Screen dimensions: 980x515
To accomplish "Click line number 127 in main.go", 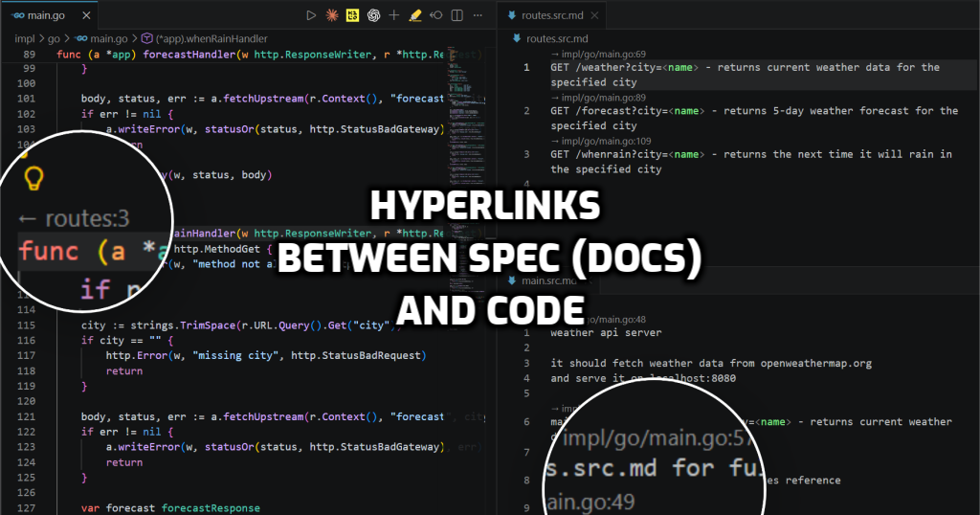I will [x=26, y=508].
